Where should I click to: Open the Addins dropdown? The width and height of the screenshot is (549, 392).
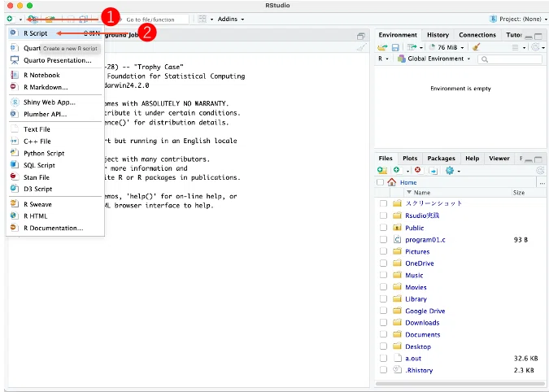[231, 19]
